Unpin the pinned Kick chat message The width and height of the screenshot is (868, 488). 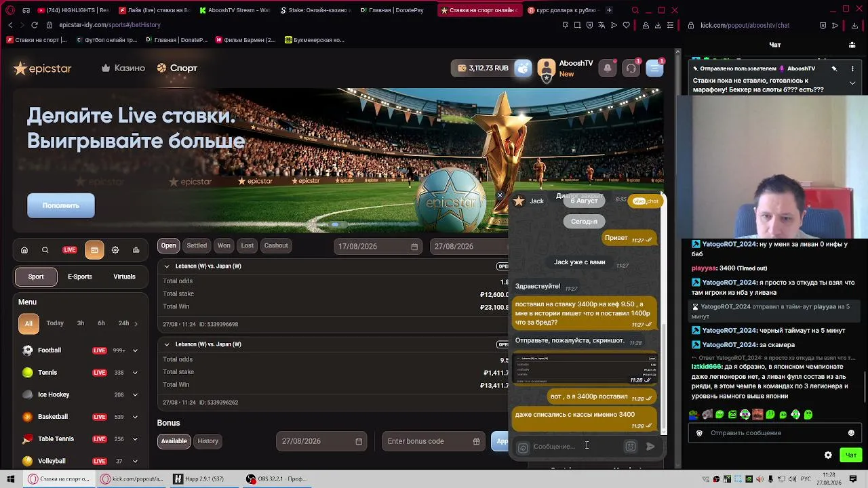point(835,68)
